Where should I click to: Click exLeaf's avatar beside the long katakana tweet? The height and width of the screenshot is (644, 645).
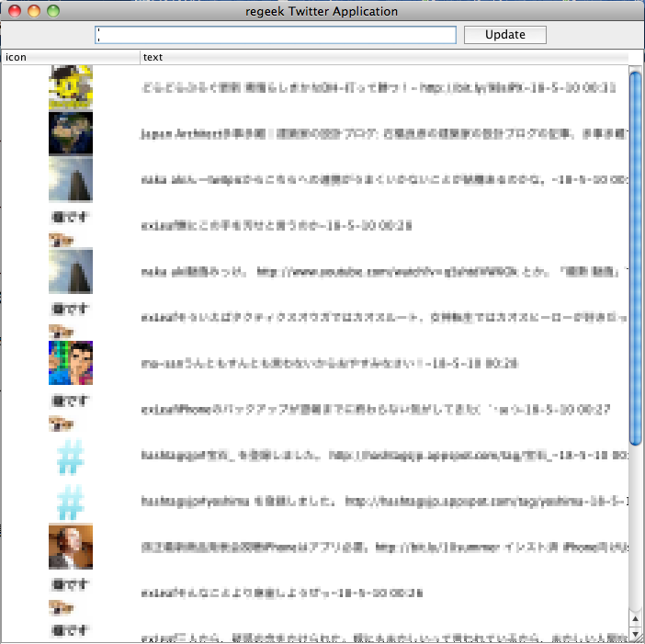coord(69,320)
